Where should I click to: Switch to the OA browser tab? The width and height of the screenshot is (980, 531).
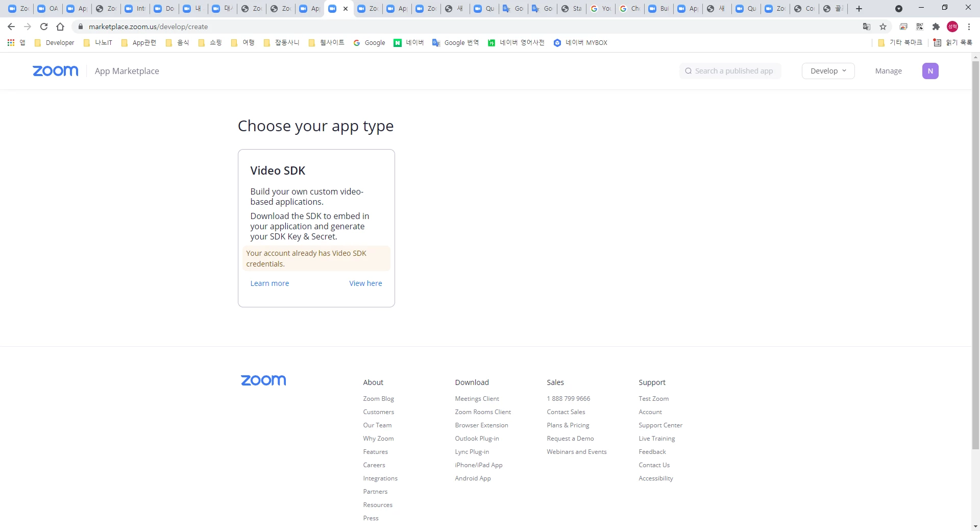(x=48, y=9)
